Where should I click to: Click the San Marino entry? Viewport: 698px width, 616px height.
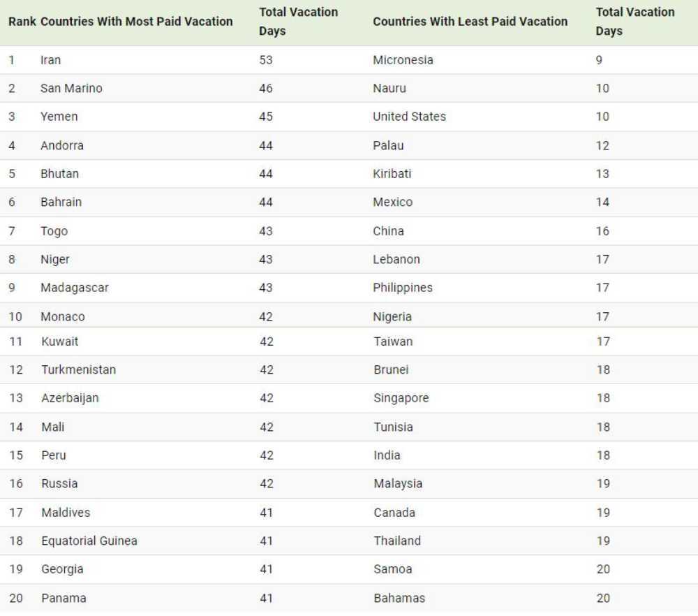pyautogui.click(x=71, y=88)
